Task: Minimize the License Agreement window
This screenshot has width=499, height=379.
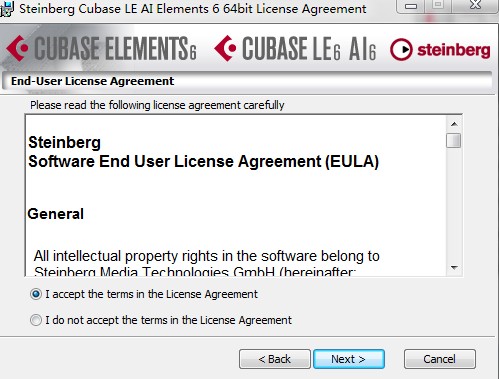Action: [x=411, y=6]
